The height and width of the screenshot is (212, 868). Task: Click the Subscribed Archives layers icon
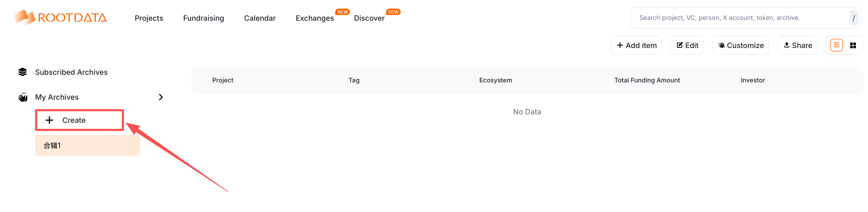23,72
